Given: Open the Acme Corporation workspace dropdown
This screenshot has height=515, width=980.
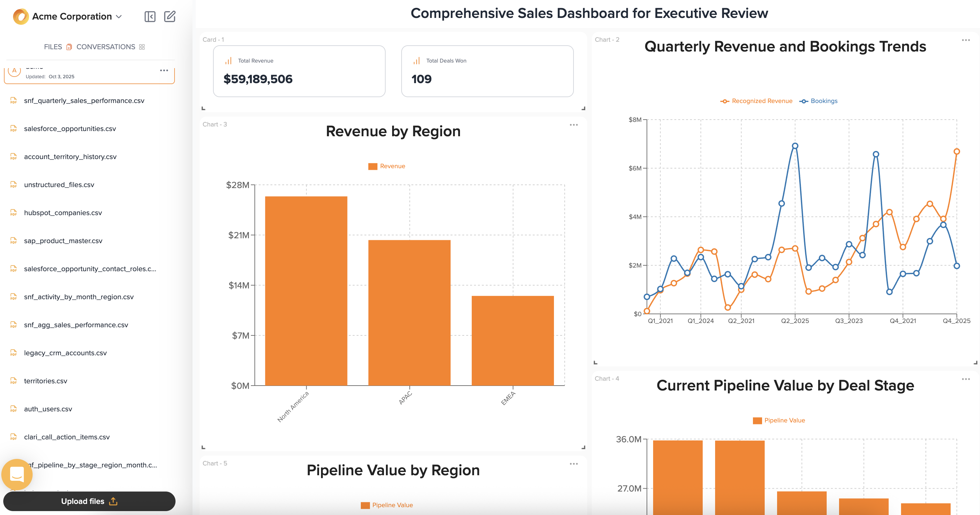Looking at the screenshot, I should tap(119, 16).
